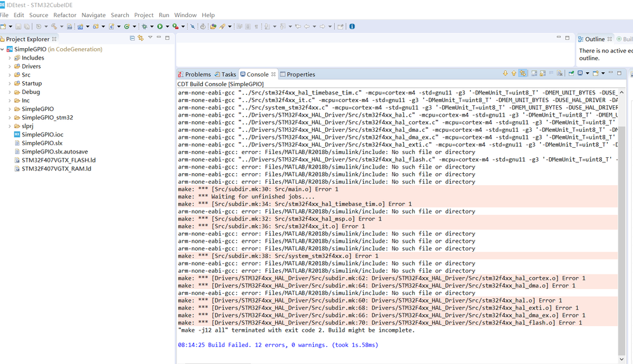Viewport: 633px width, 364px height.
Task: Click the Build Failed status line
Action: pos(278,345)
